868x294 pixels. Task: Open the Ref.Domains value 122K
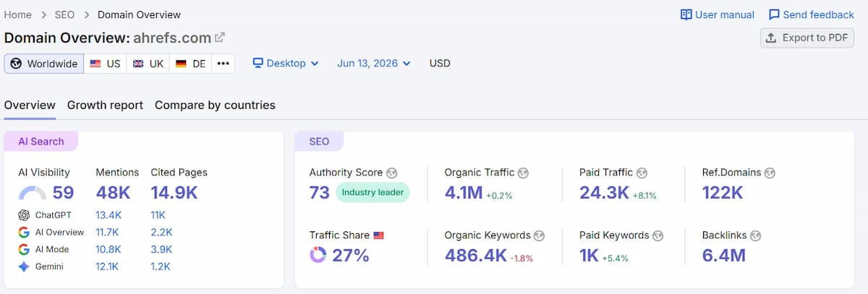723,193
